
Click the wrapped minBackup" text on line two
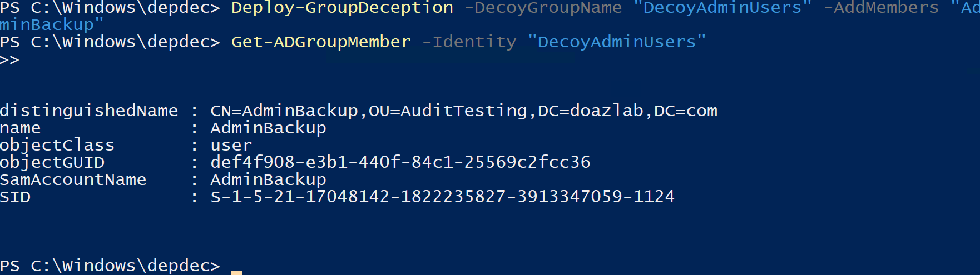click(52, 24)
